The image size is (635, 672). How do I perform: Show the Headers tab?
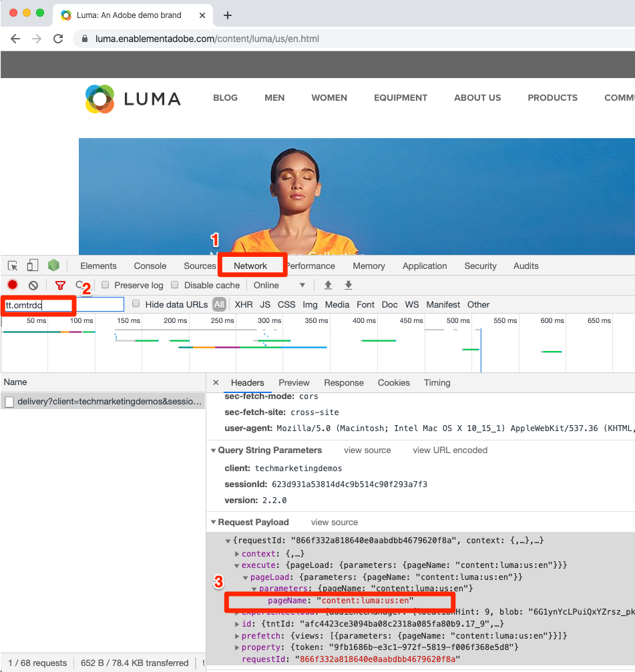pyautogui.click(x=248, y=383)
